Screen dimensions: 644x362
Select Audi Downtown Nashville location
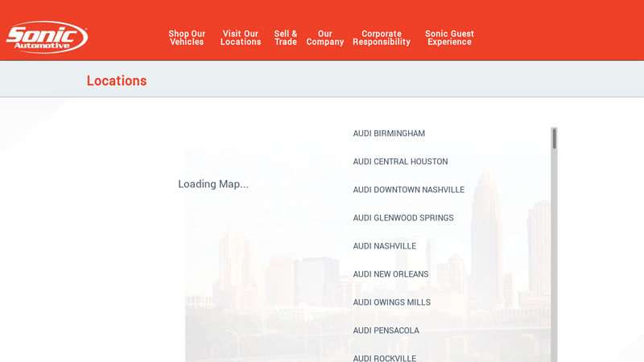click(x=409, y=190)
